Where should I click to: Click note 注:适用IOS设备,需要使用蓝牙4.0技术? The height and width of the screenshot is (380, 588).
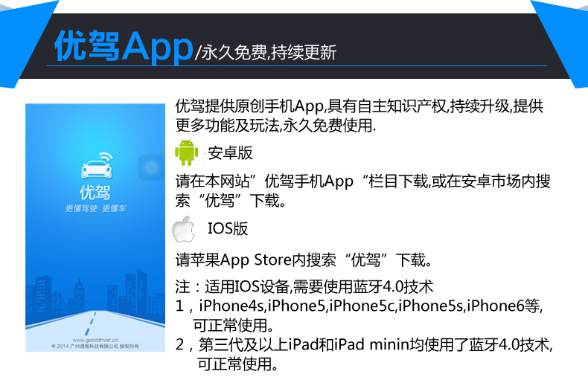point(304,287)
